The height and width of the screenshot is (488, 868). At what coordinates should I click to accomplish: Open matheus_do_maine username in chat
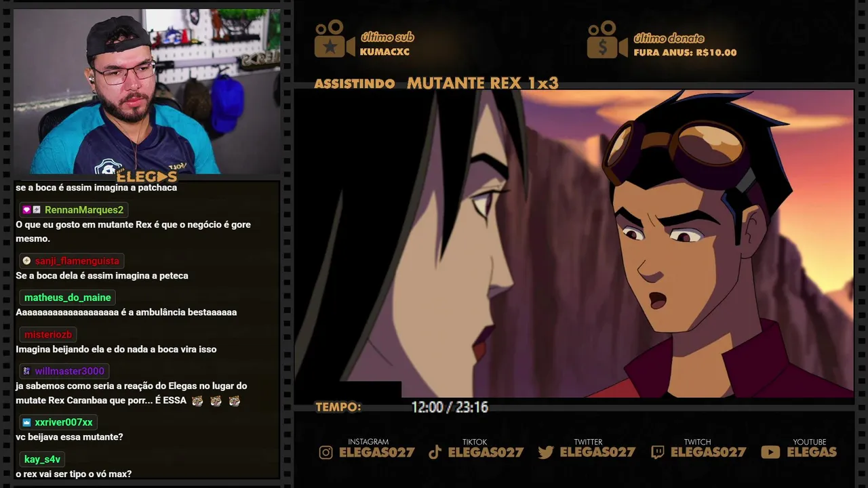[67, 298]
